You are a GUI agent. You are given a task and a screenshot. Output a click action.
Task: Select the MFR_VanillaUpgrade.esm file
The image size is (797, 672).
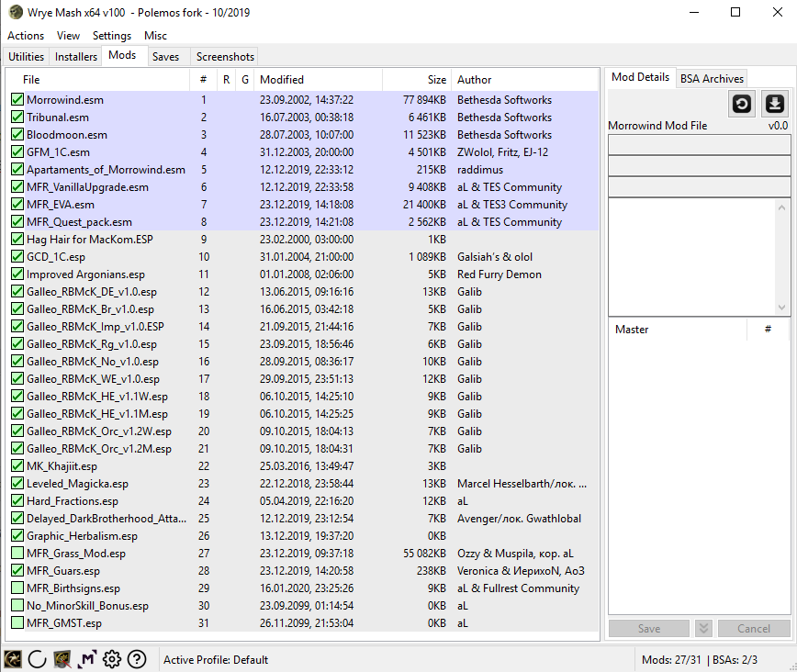tap(87, 187)
